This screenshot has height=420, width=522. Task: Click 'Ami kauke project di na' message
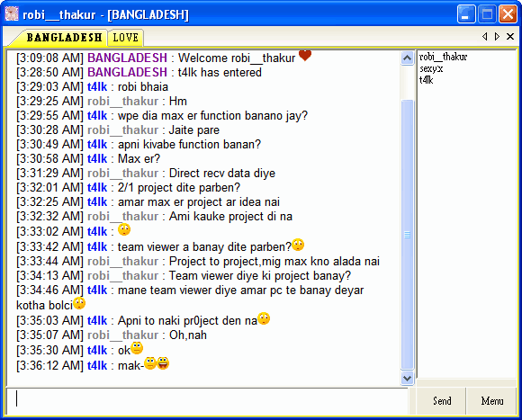pos(230,217)
